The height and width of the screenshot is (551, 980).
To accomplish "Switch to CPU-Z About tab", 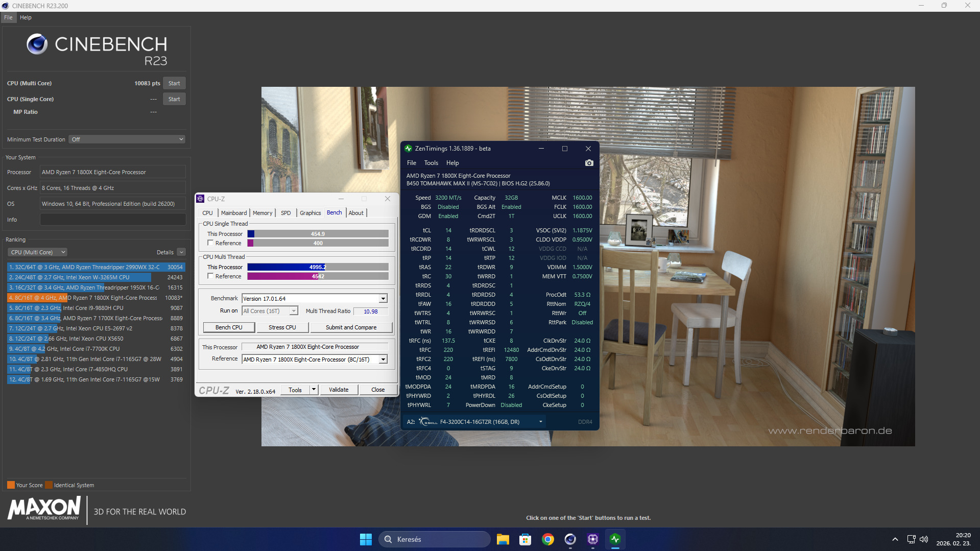I will click(x=356, y=213).
